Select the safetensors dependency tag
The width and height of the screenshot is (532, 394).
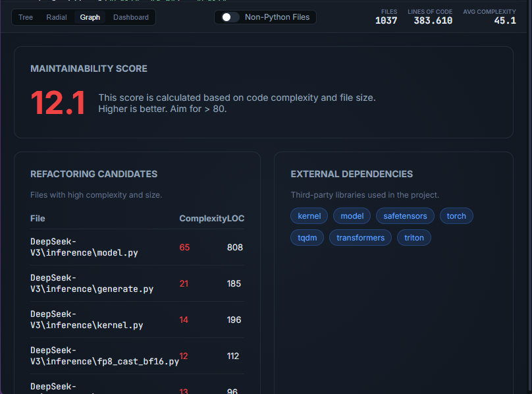coord(405,216)
